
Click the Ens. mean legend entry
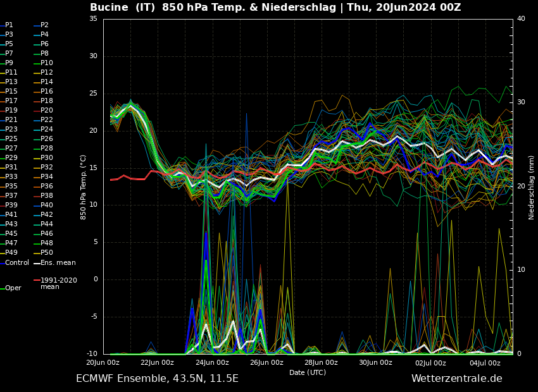(x=54, y=263)
